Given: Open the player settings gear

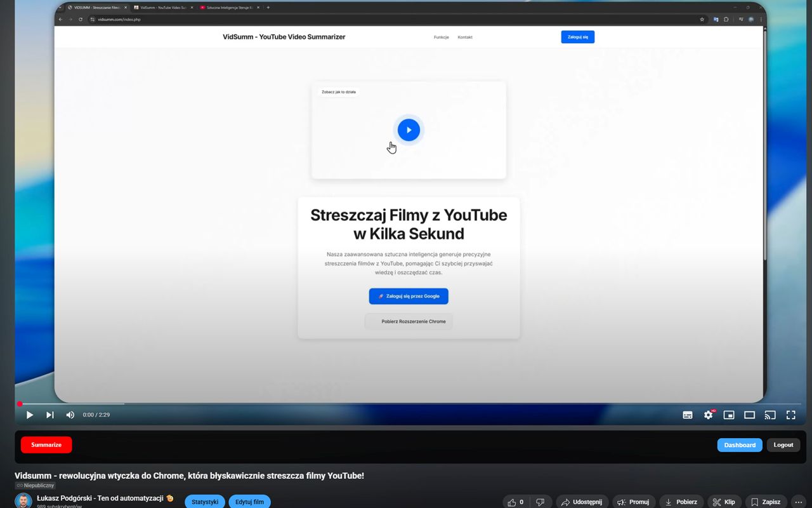Looking at the screenshot, I should pyautogui.click(x=709, y=415).
